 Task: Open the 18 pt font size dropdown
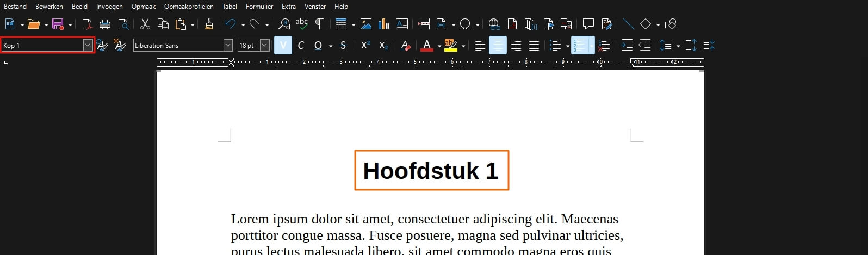click(x=264, y=46)
